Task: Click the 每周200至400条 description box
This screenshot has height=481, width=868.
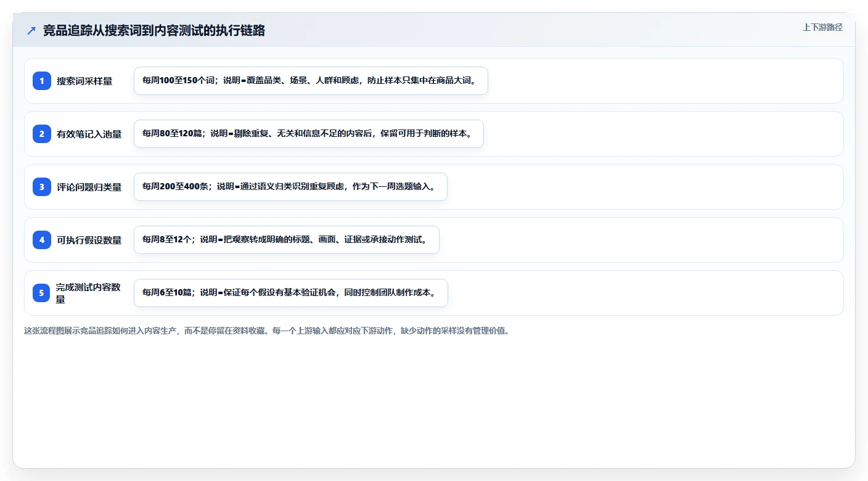Action: pyautogui.click(x=290, y=187)
